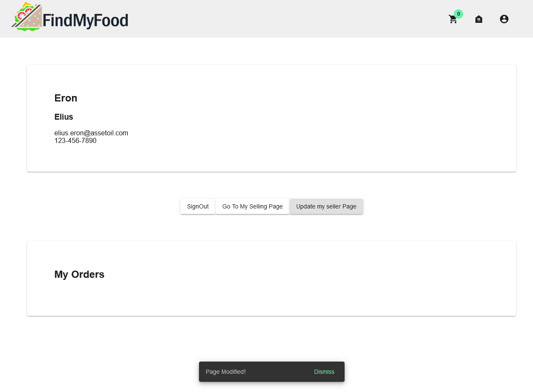
Task: Click the FindMyFood brand name
Action: point(86,21)
